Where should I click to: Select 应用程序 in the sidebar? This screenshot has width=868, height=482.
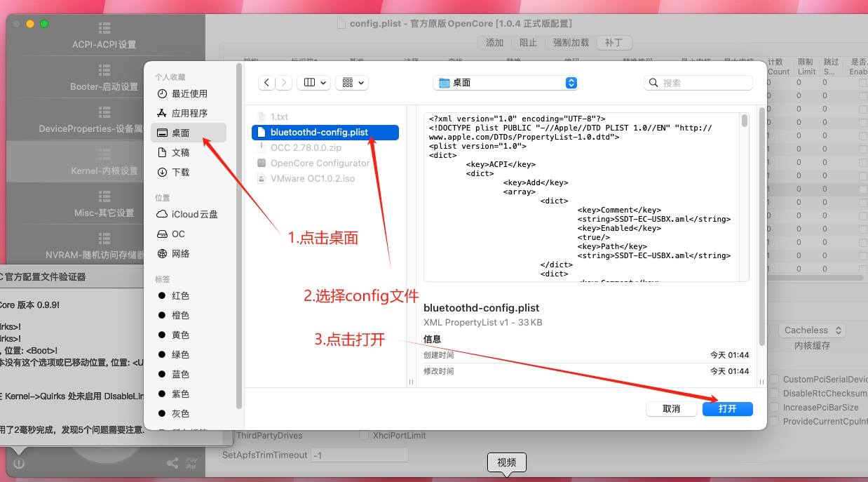point(189,113)
